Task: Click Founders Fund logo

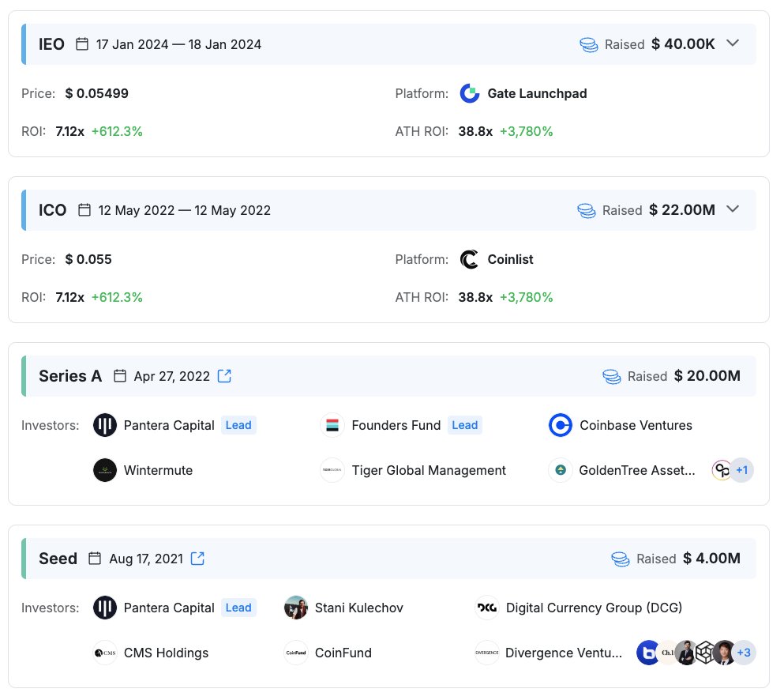Action: [332, 425]
